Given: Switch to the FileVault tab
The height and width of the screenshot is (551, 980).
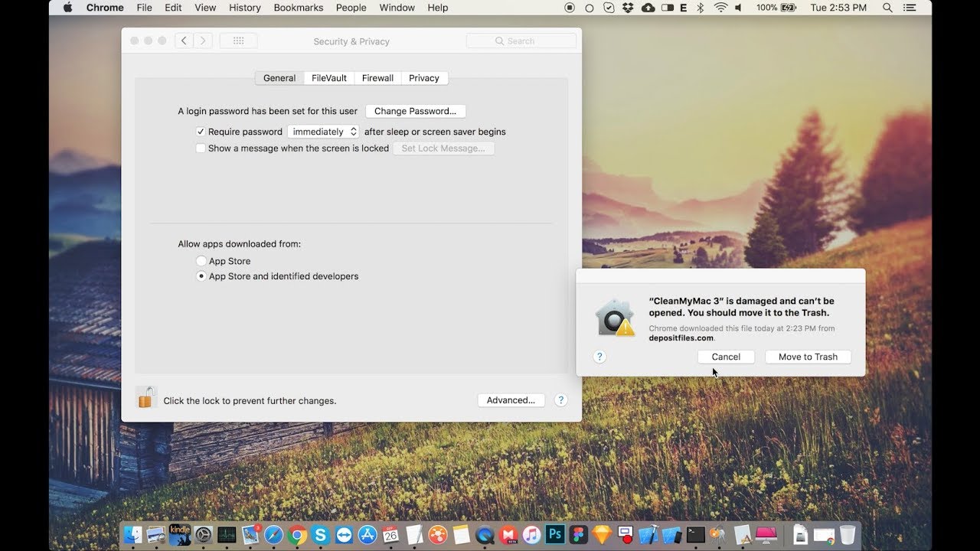Looking at the screenshot, I should [x=329, y=78].
